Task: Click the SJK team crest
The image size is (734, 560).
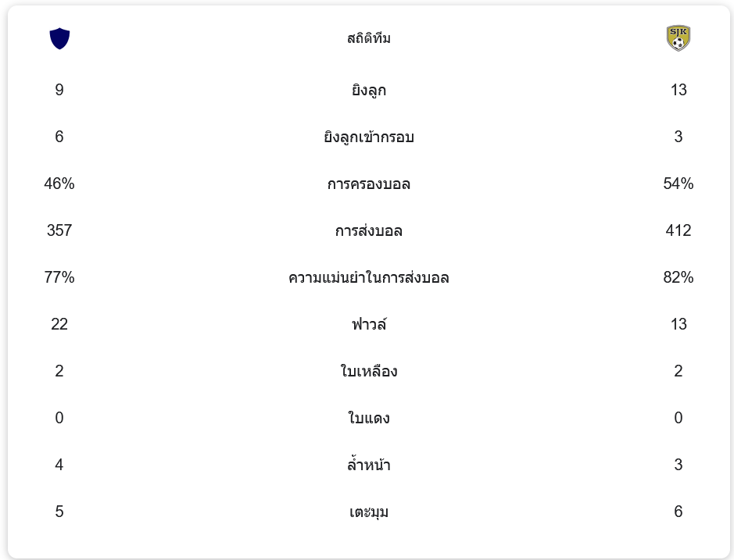Action: click(x=678, y=38)
